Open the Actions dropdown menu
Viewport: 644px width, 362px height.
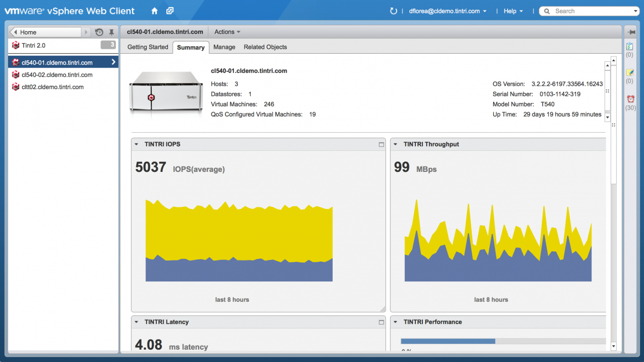pos(226,32)
